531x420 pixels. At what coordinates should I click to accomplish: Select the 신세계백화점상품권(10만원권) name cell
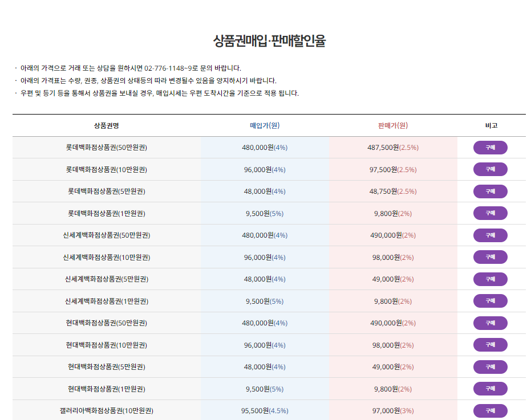click(106, 257)
